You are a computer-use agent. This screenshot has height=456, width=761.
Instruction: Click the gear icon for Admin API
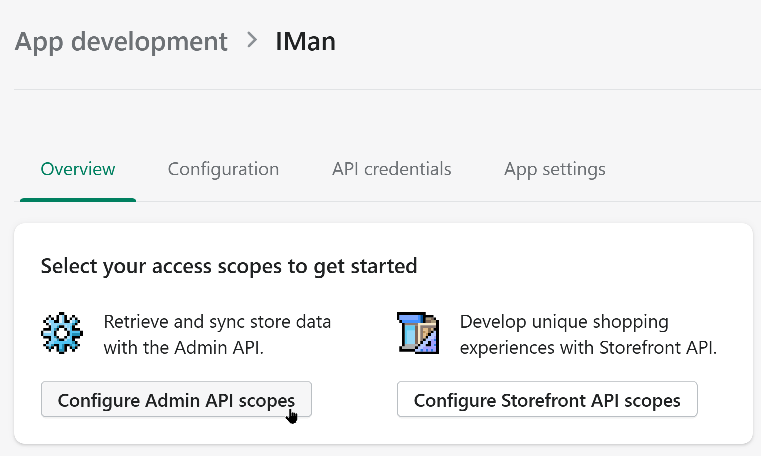(61, 334)
